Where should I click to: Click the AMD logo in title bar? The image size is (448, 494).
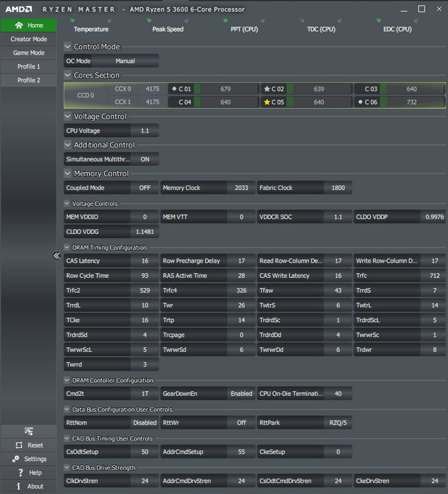pos(19,9)
